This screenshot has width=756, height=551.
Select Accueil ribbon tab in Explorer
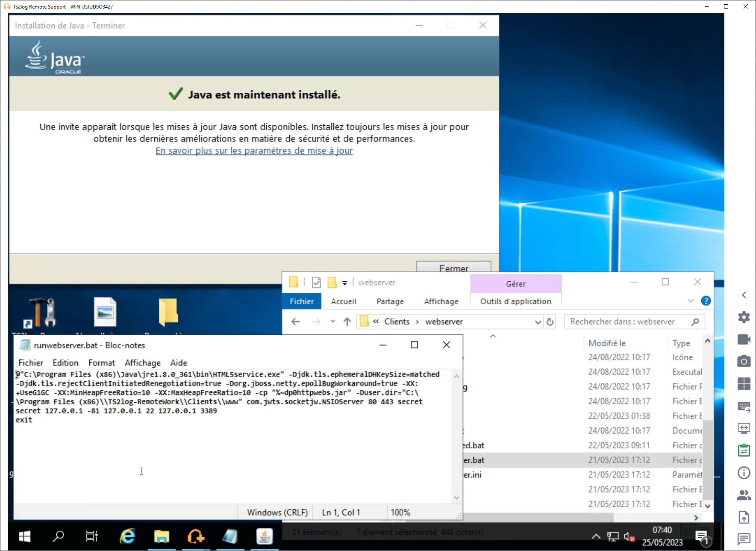(344, 301)
